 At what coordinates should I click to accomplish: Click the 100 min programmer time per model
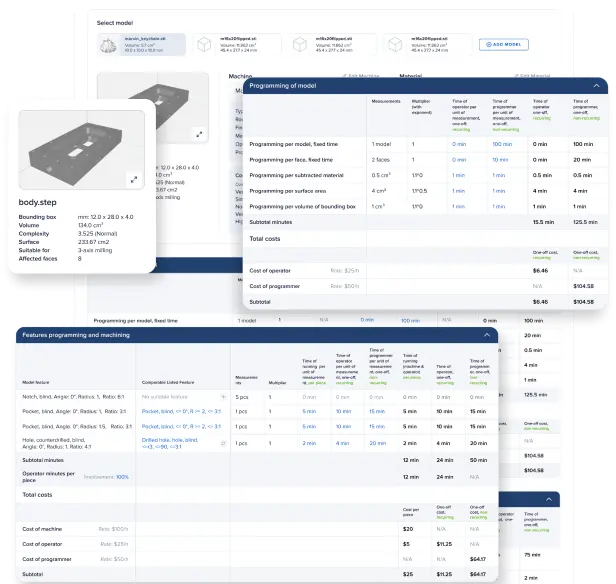(502, 144)
